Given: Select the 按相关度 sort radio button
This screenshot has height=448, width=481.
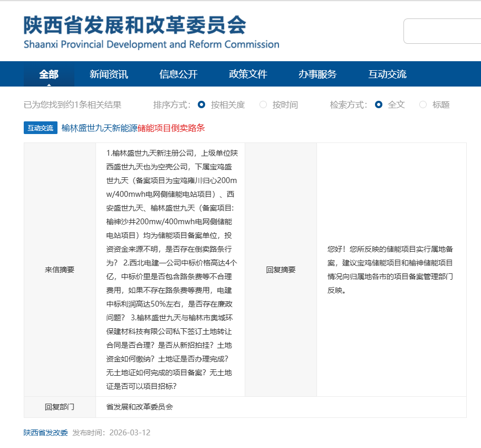Looking at the screenshot, I should coord(201,104).
